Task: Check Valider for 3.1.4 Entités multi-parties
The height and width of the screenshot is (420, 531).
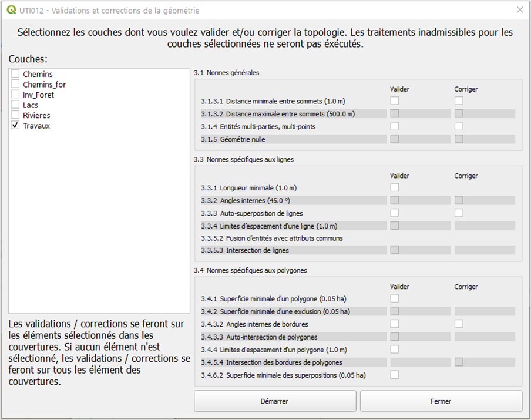Action: click(x=395, y=126)
